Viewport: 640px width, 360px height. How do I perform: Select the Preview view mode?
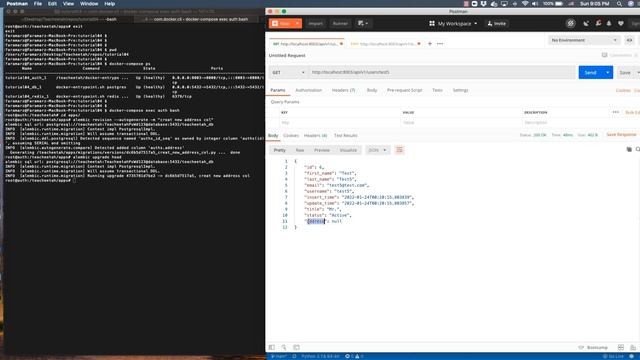pos(322,150)
